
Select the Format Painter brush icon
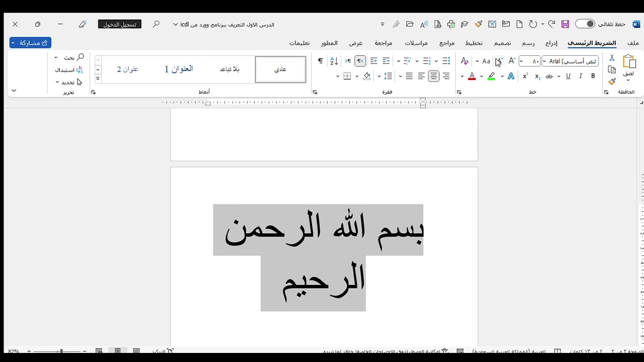tap(612, 81)
